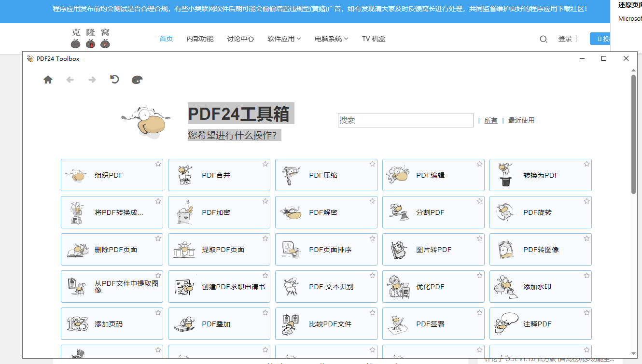Open the 提取PDF页面 tool
Image resolution: width=642 pixels, height=364 pixels.
click(x=219, y=250)
